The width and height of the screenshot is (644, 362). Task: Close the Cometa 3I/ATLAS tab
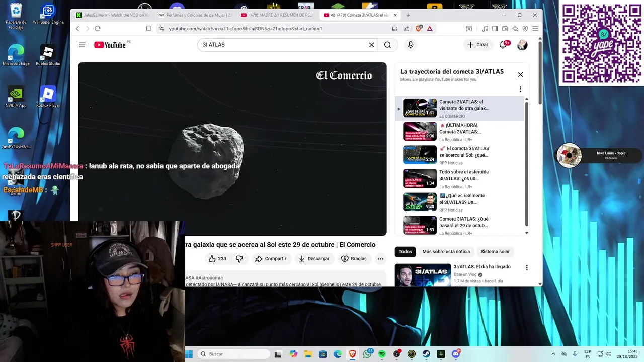click(x=395, y=15)
